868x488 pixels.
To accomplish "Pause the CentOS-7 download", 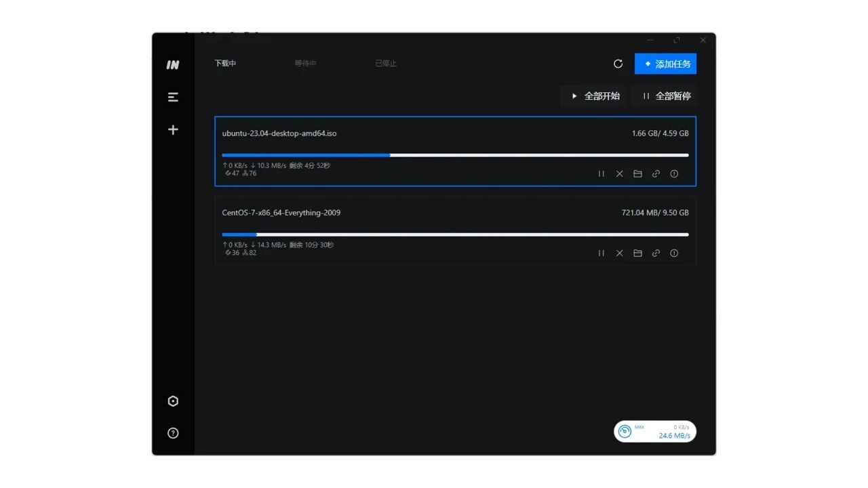I will click(x=601, y=253).
